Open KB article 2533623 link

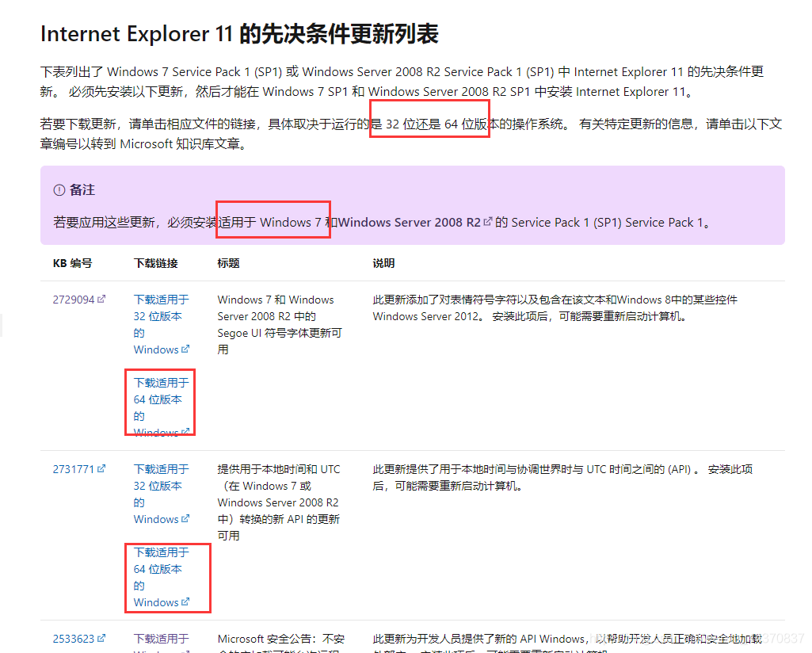coord(78,639)
